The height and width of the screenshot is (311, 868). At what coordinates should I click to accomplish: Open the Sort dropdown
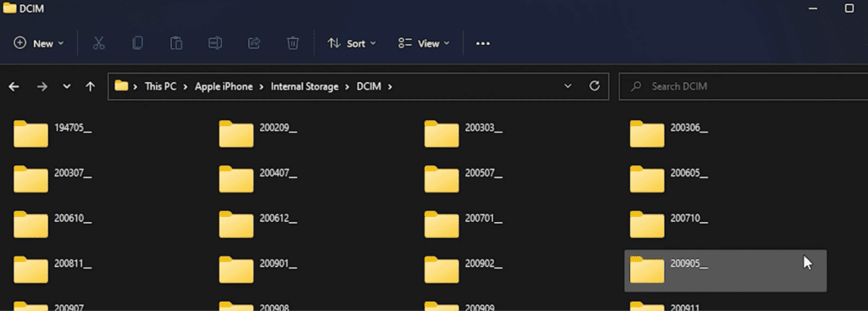pos(352,43)
